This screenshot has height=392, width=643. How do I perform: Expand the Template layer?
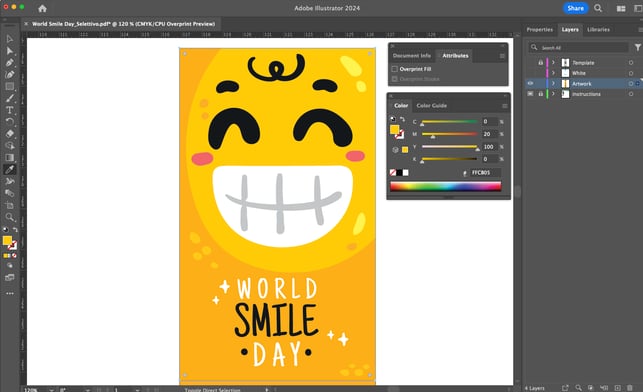tap(553, 62)
